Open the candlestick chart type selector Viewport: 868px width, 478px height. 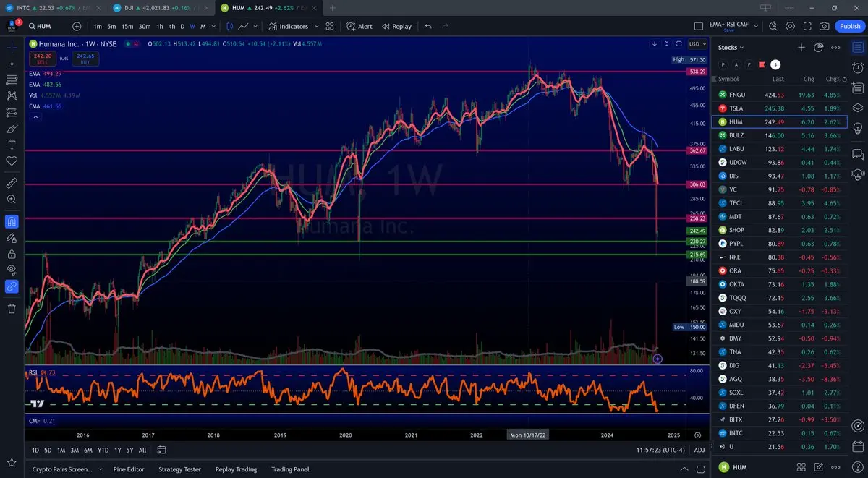(x=230, y=26)
